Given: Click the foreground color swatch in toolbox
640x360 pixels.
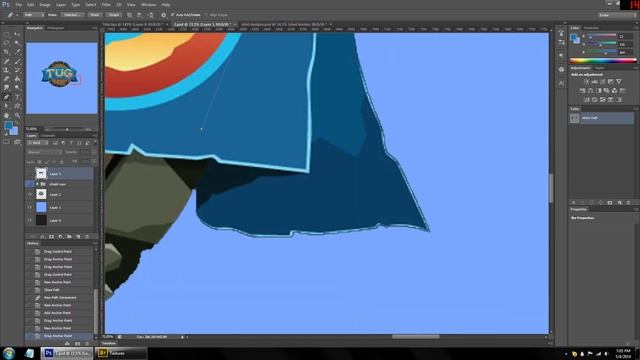Looking at the screenshot, I should tap(8, 126).
